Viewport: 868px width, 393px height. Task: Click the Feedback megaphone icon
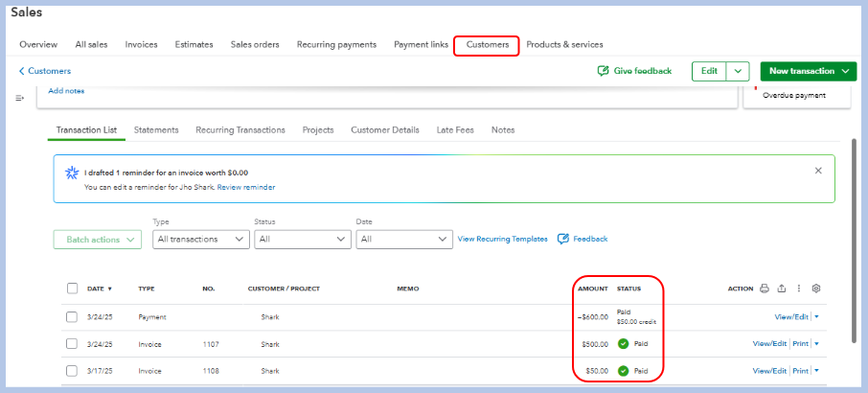pos(563,239)
